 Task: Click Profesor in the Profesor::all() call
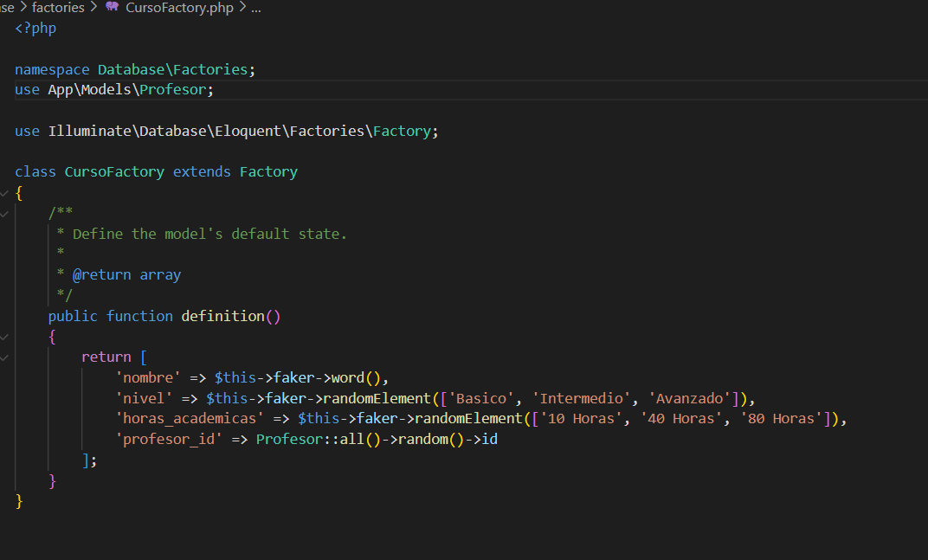(289, 439)
